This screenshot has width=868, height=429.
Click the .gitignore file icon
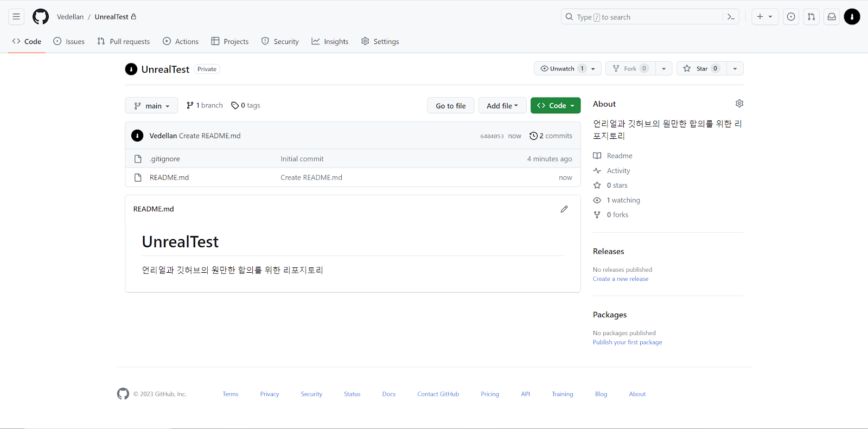point(138,159)
